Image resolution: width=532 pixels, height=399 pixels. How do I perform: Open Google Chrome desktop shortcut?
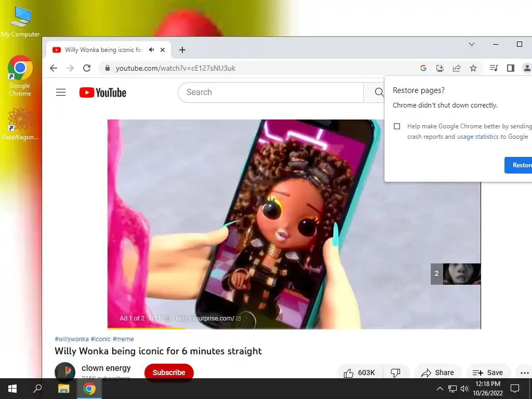(20, 76)
